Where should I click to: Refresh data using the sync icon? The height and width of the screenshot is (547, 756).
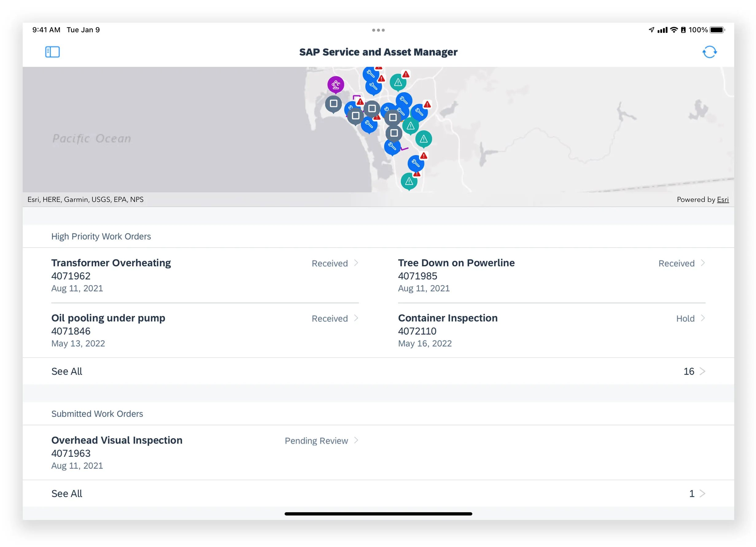click(x=710, y=52)
